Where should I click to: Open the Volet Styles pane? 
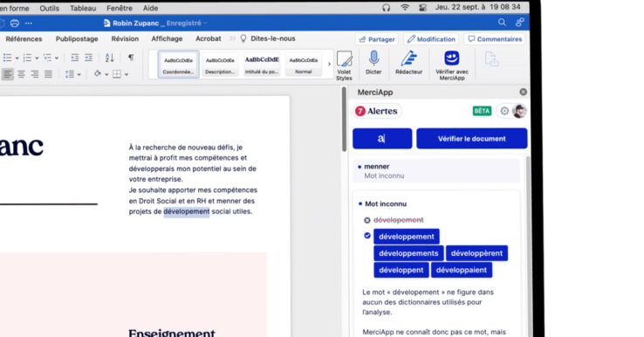[344, 65]
